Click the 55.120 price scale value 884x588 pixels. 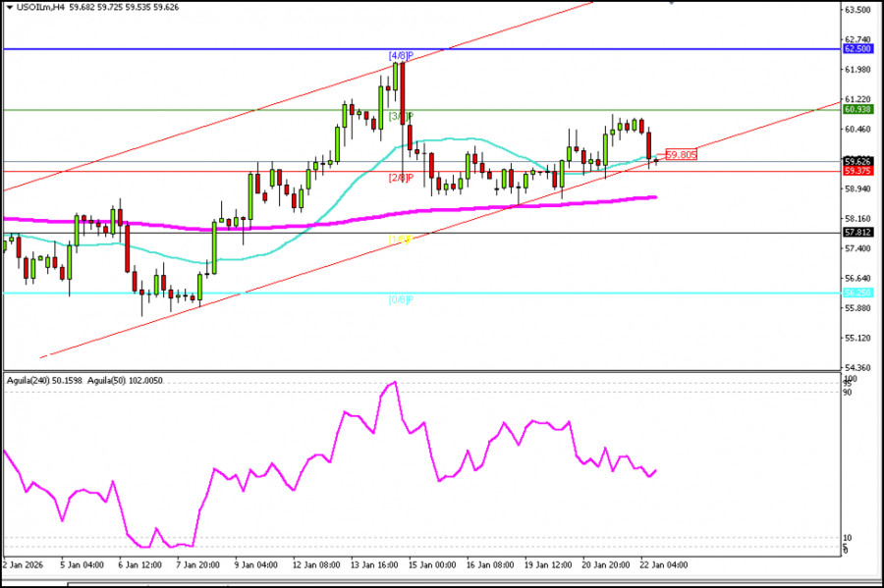(857, 338)
